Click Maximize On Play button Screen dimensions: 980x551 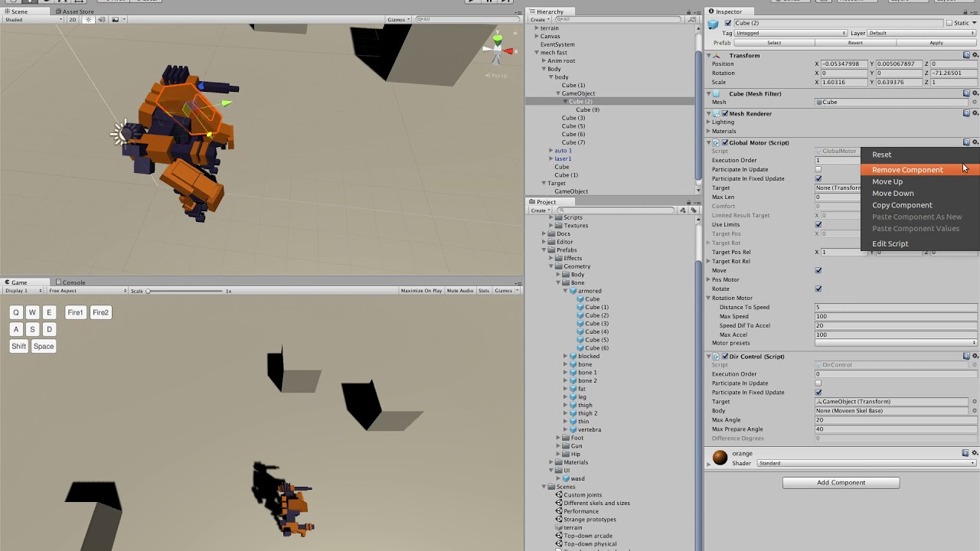(x=421, y=291)
